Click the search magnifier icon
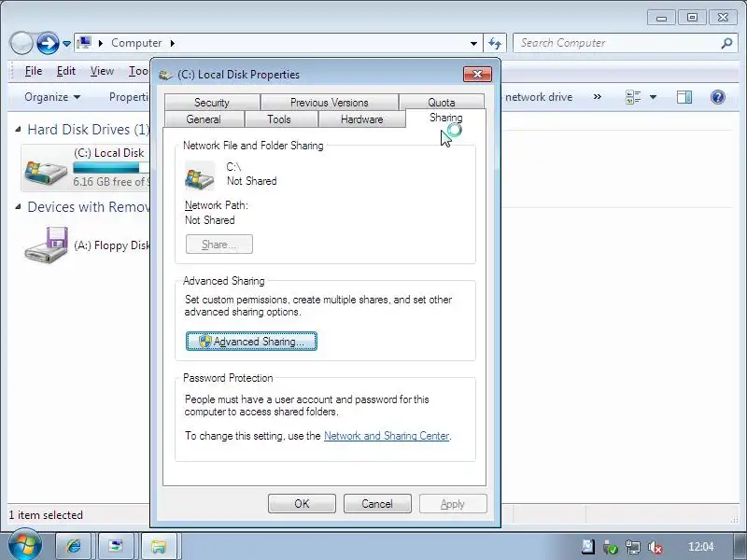Screen dimensions: 747x560 pyautogui.click(x=726, y=43)
